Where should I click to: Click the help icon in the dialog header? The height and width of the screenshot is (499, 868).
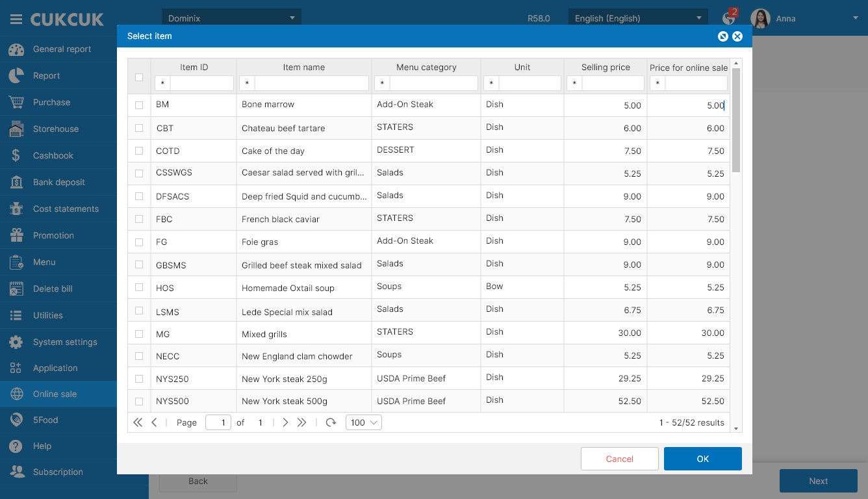coord(722,36)
